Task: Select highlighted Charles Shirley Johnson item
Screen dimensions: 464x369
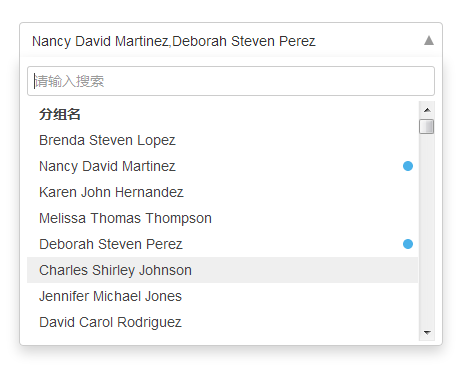Action: pos(222,270)
